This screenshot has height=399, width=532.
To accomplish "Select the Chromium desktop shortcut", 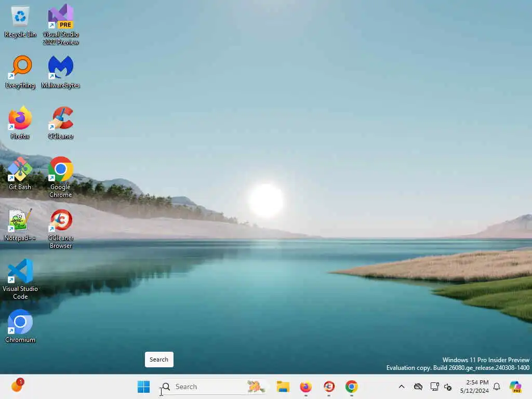I will (20, 326).
